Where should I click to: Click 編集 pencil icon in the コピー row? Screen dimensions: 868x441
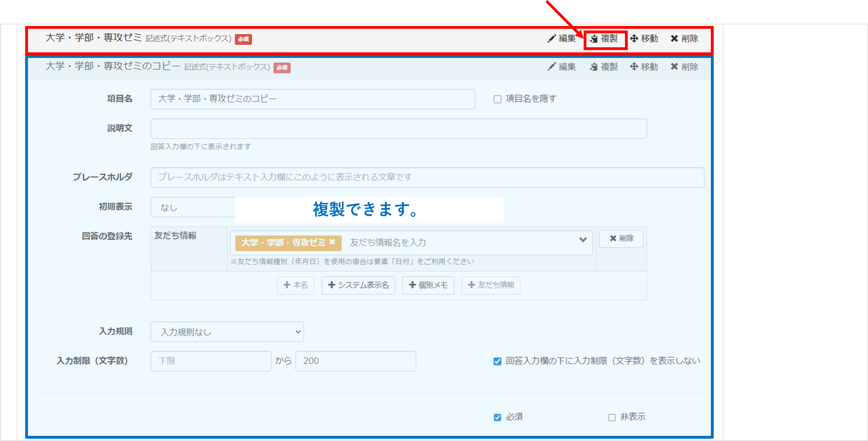[x=551, y=67]
